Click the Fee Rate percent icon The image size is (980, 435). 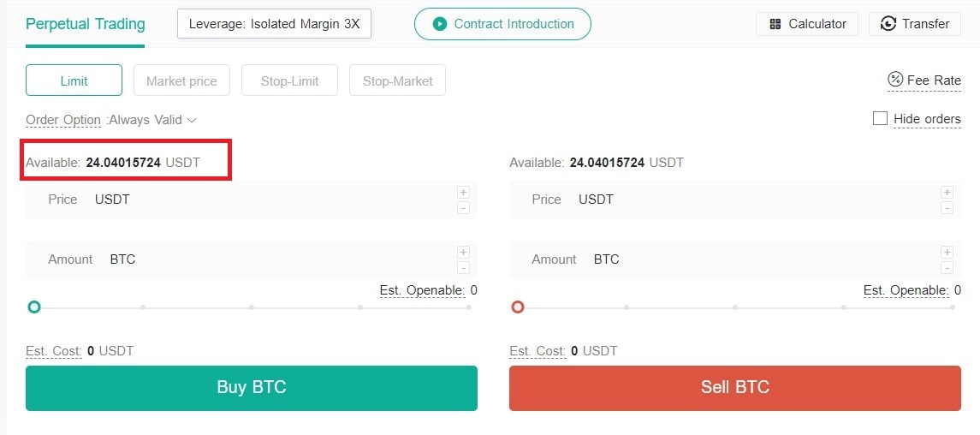[895, 80]
